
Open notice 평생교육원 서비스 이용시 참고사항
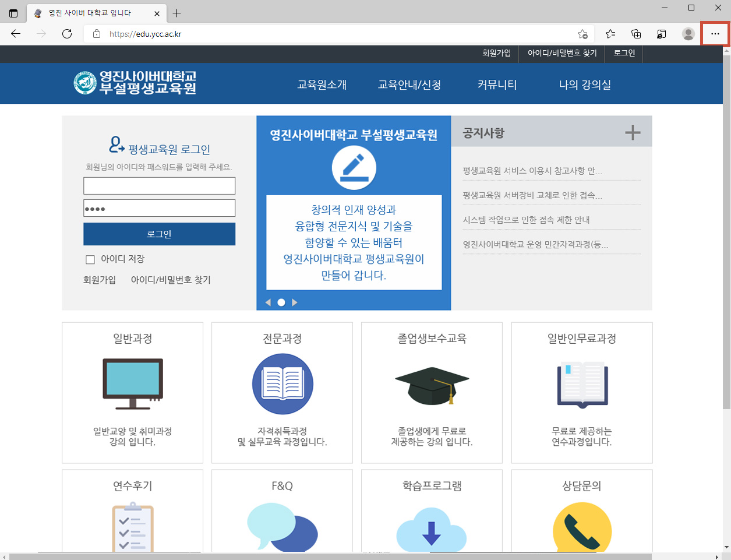click(532, 171)
